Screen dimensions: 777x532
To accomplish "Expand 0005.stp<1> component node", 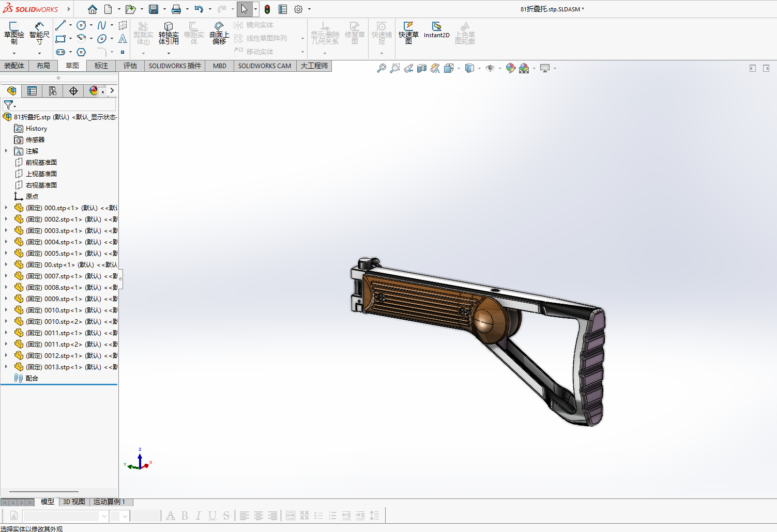I will coord(6,253).
